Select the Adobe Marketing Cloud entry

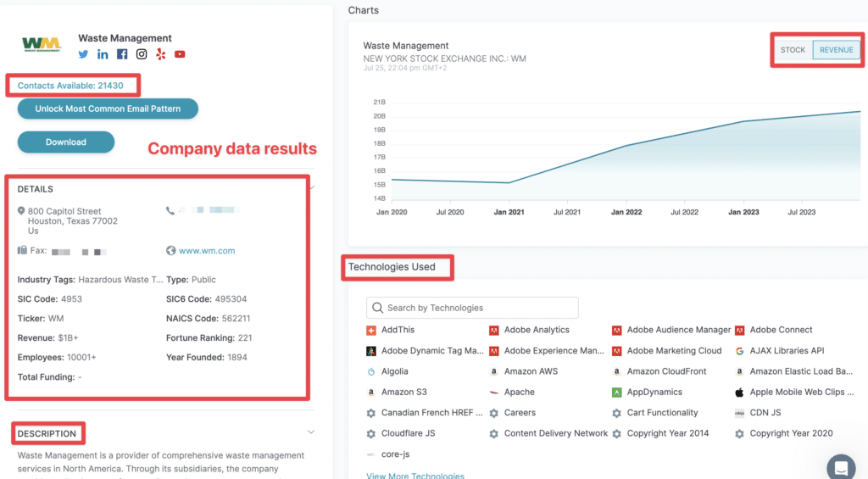pos(674,351)
